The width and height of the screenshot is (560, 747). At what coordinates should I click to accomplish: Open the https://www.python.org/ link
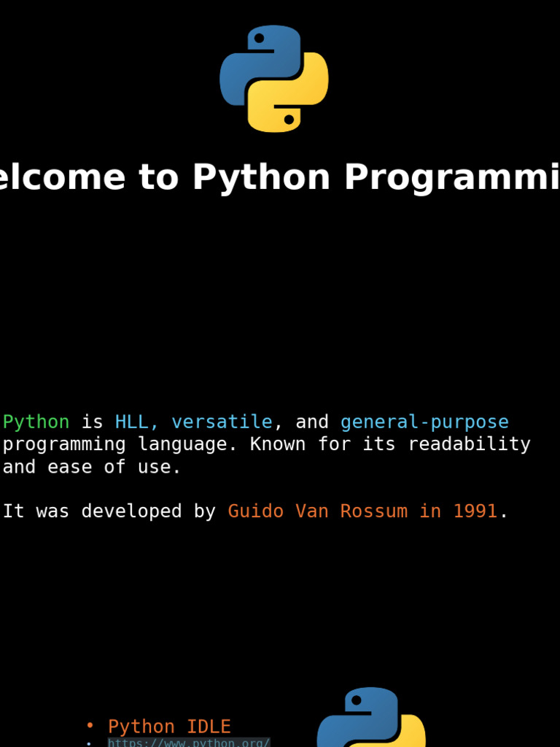click(189, 742)
